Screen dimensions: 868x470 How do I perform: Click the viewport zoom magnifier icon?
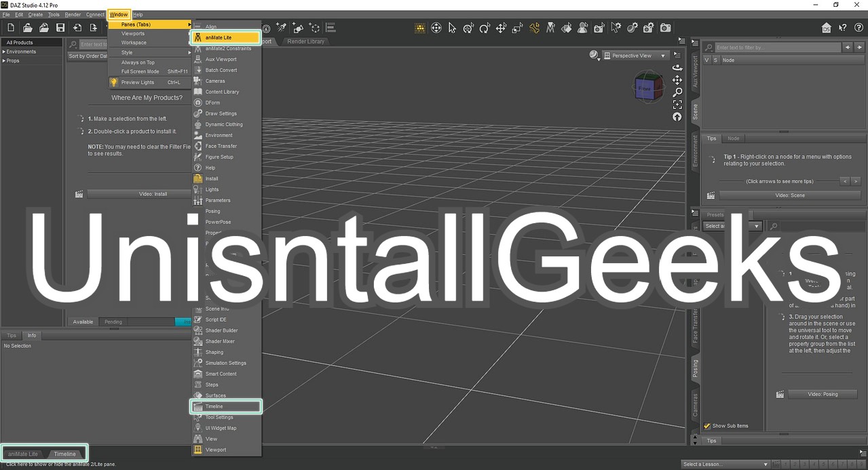677,92
